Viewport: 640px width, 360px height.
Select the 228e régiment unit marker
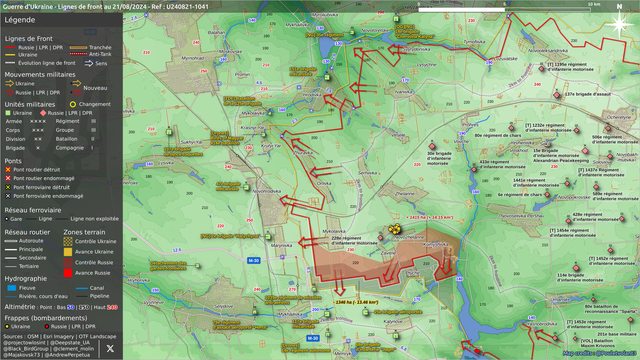380,237
